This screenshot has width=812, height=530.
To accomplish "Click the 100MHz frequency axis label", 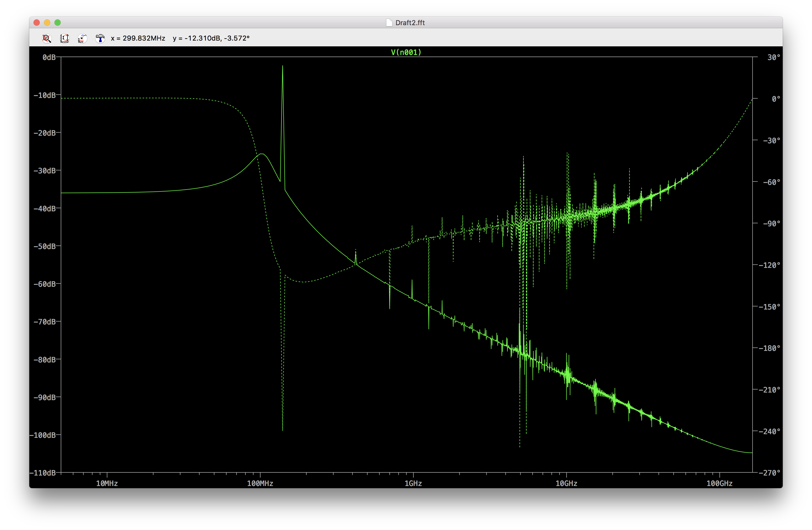I will click(x=260, y=483).
